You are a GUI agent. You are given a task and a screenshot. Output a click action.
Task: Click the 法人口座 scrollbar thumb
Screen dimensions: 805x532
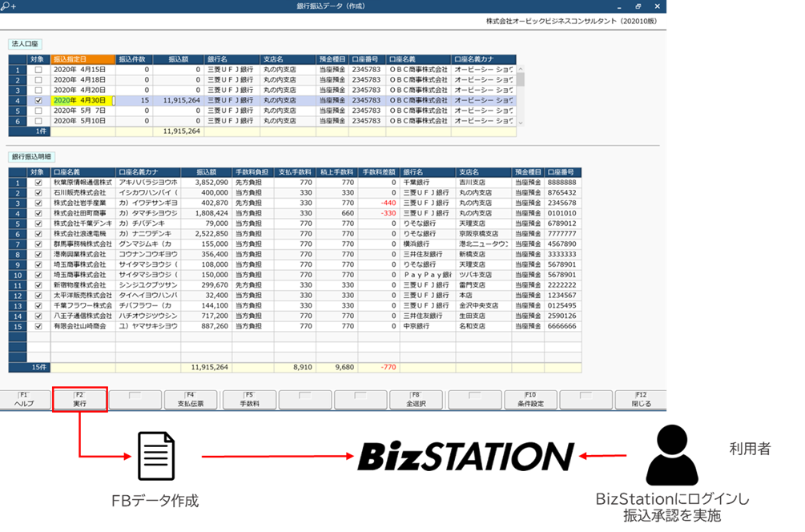[521, 79]
